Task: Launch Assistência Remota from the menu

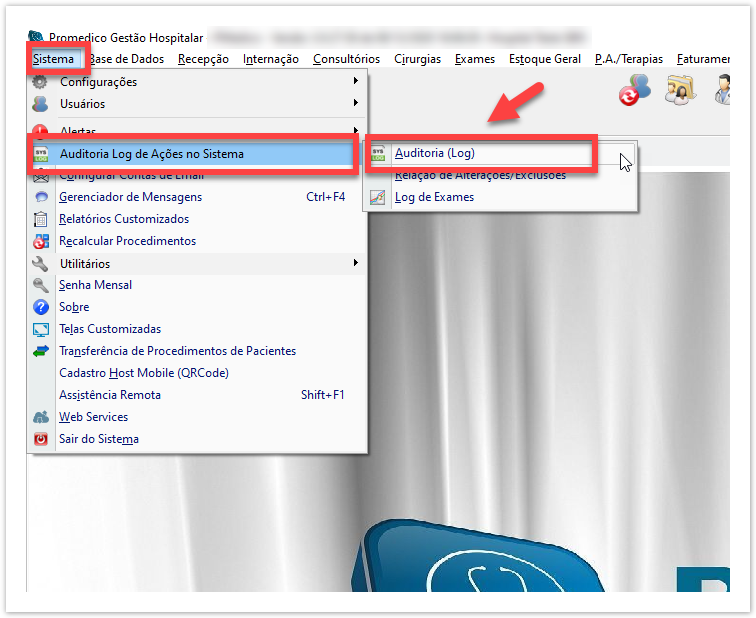Action: 110,395
